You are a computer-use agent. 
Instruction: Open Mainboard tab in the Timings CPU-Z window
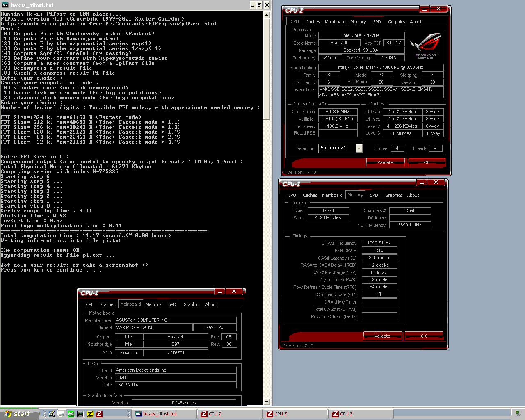click(332, 195)
